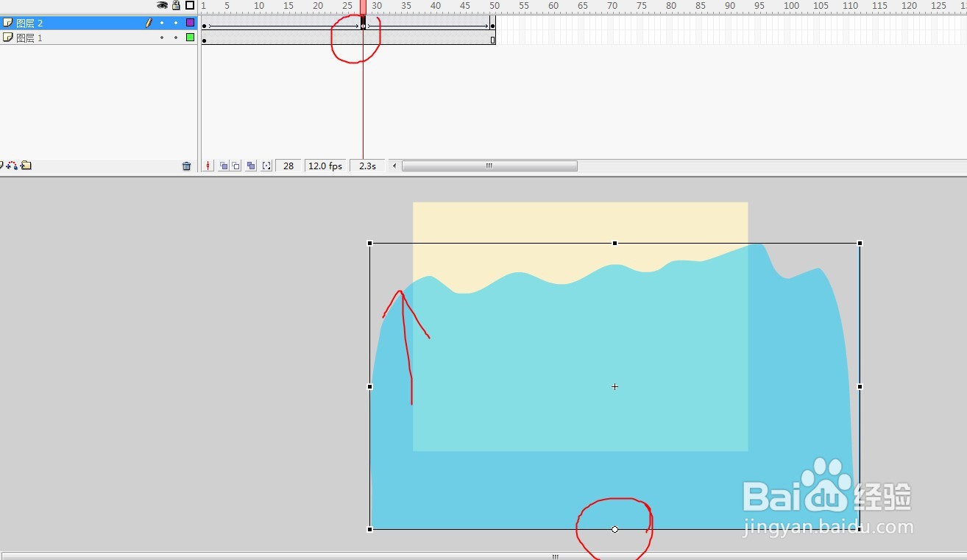Click the page icon beside 图层 1
The height and width of the screenshot is (560, 967).
coord(8,38)
